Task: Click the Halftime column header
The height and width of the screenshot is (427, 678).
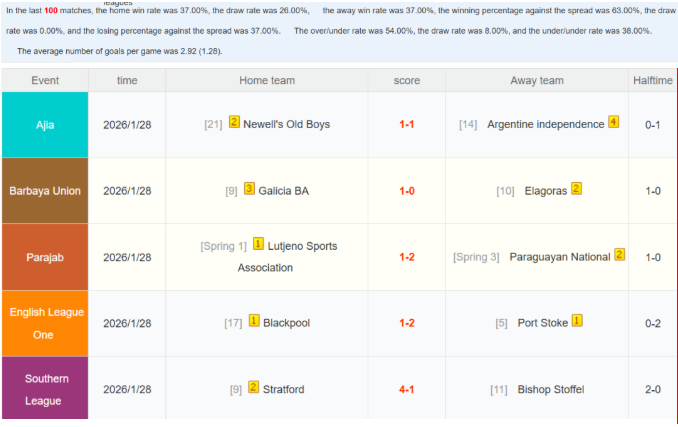Action: pos(653,80)
